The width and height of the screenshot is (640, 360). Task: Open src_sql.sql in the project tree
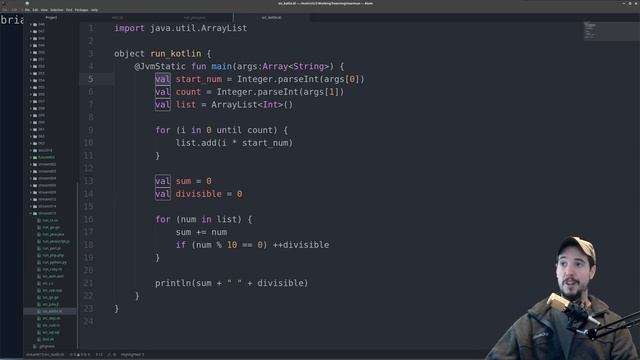point(51,332)
